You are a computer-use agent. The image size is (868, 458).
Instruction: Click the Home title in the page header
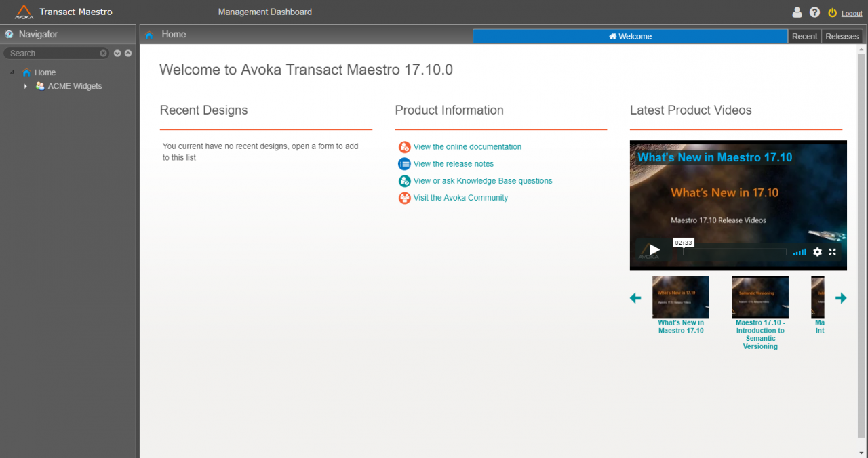pos(174,35)
